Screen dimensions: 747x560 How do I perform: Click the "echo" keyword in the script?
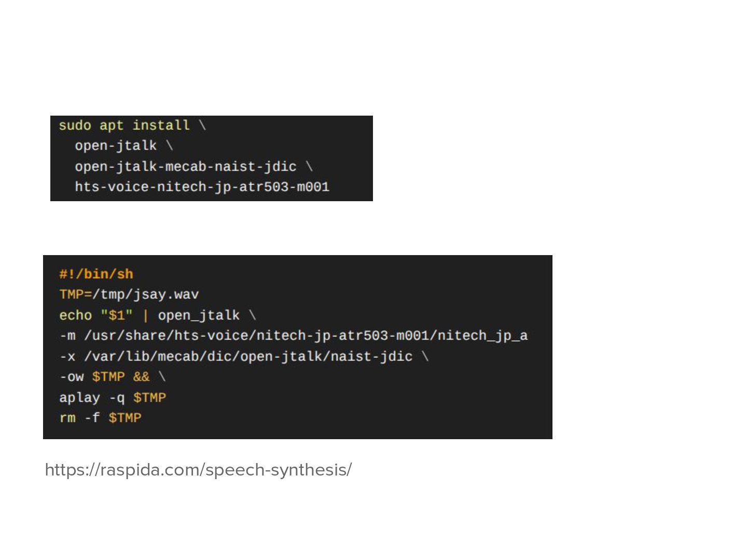75,315
